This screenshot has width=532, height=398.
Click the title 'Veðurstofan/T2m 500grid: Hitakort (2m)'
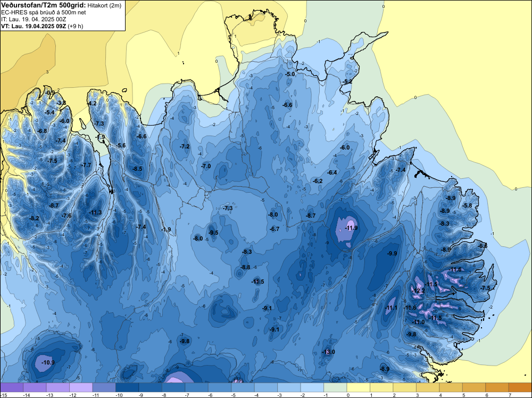click(61, 5)
